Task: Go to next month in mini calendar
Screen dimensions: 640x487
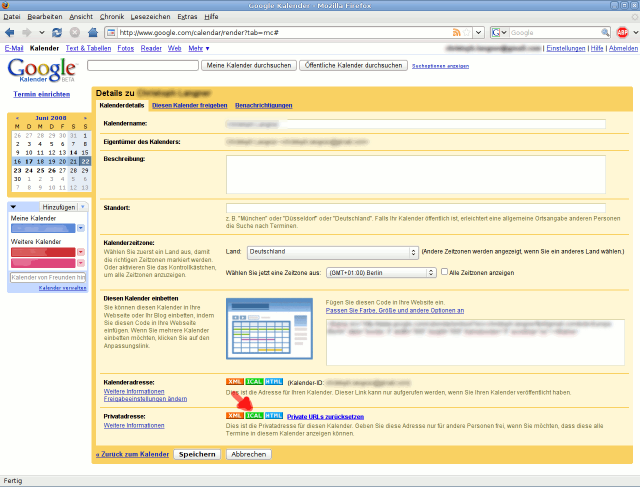Action: 85,118
